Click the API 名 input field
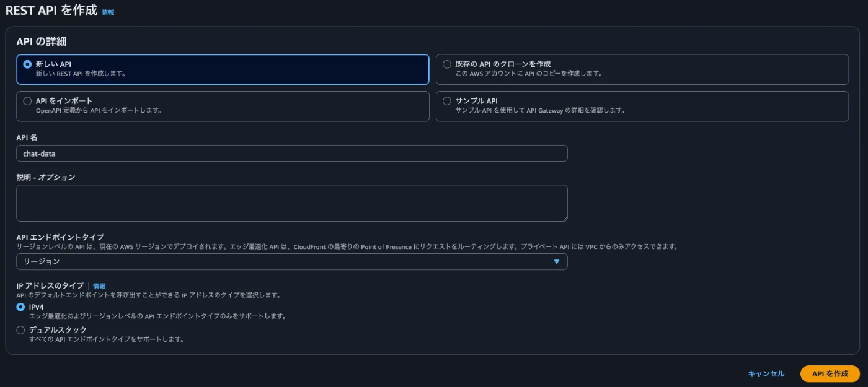868x387 pixels. (292, 154)
